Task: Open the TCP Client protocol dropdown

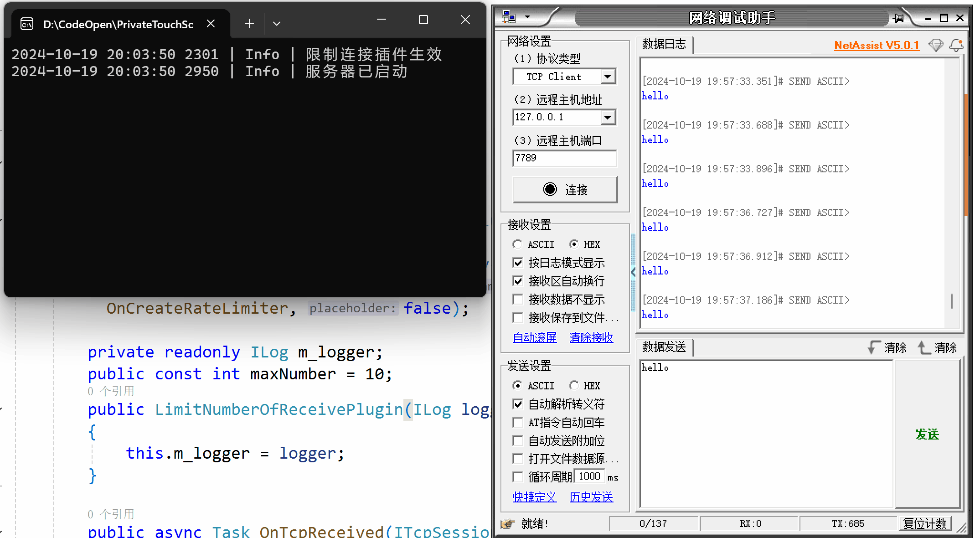Action: pos(608,77)
